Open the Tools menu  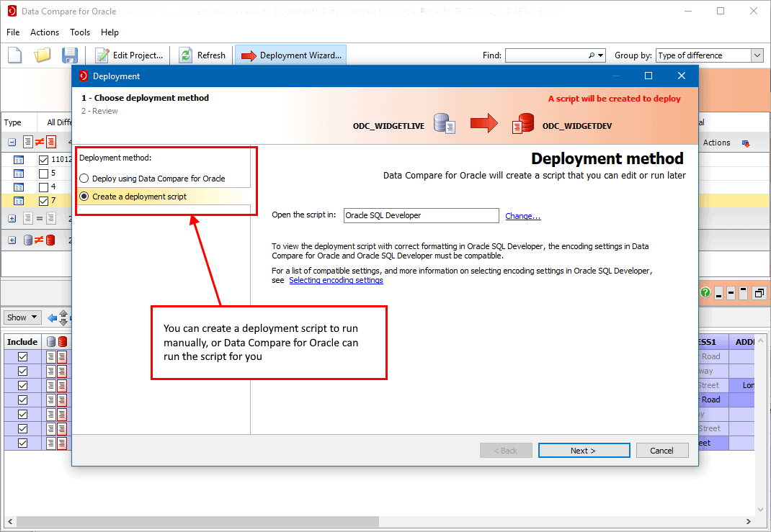79,32
